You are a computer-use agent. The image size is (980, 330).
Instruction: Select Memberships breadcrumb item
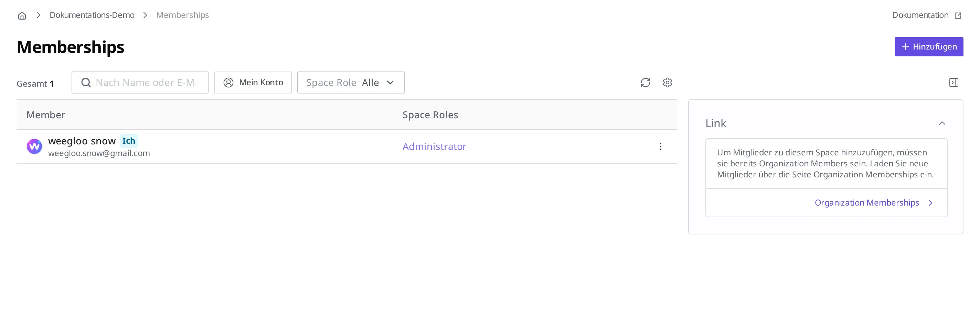[x=182, y=15]
